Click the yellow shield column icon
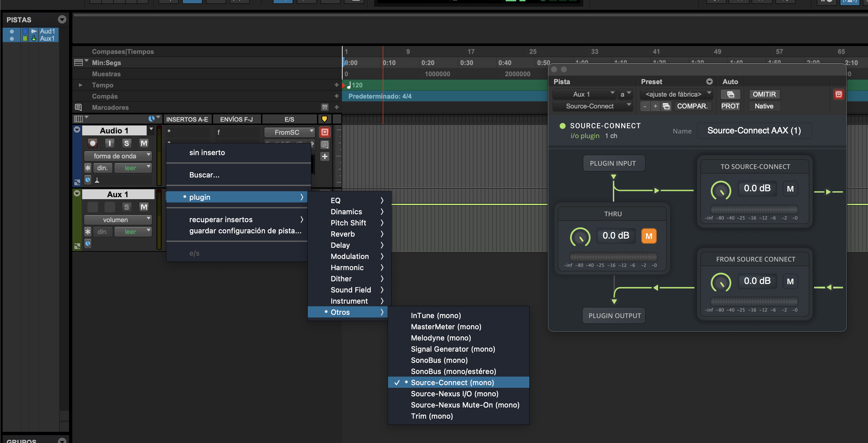The width and height of the screenshot is (868, 443). (324, 119)
